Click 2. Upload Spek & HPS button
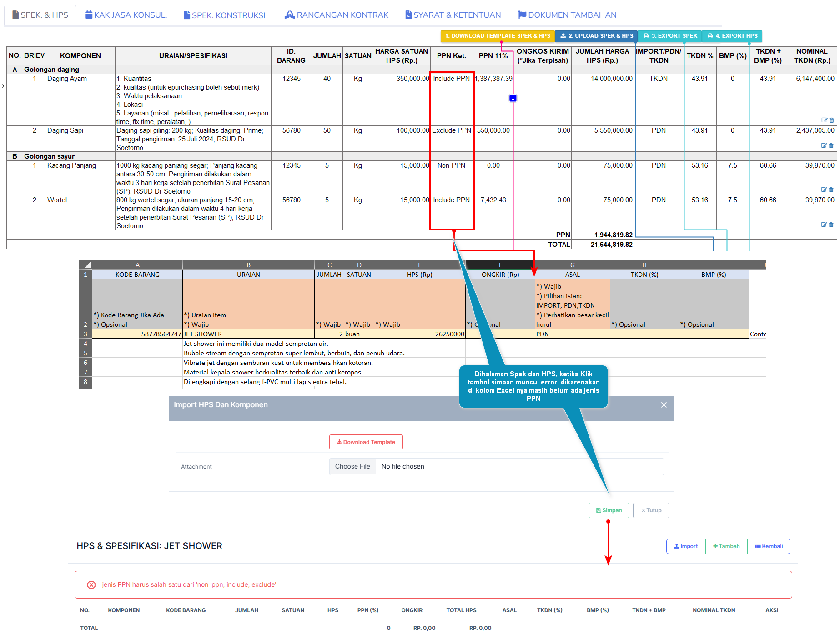Screen dimensions: 840x639 596,36
